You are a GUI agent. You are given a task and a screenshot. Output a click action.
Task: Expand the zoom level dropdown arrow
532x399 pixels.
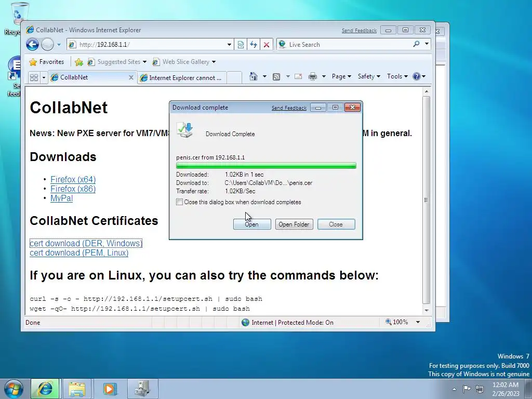point(418,322)
